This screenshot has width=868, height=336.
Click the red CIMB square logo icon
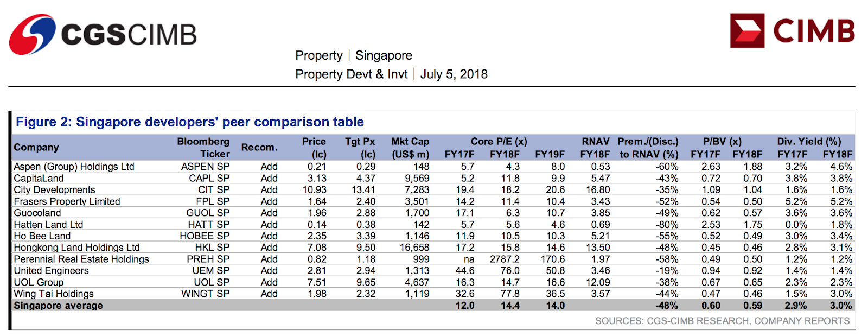point(747,30)
